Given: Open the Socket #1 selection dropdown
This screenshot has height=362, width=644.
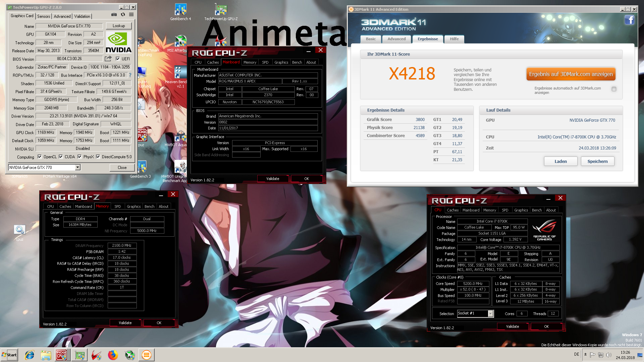Looking at the screenshot, I should click(x=490, y=313).
